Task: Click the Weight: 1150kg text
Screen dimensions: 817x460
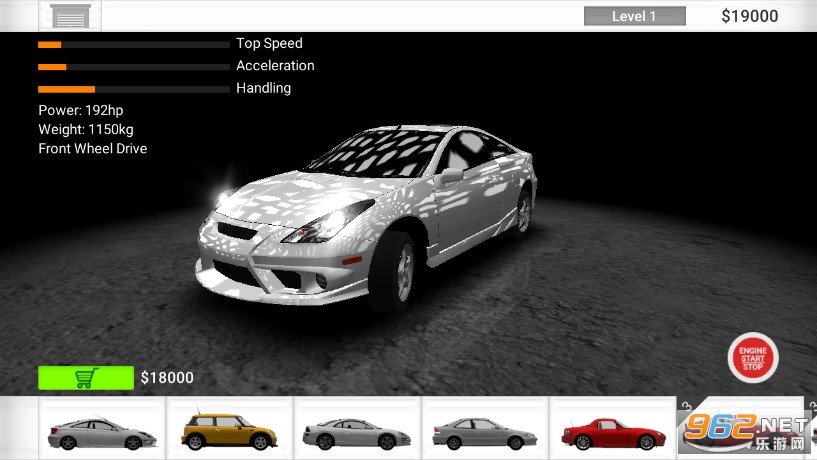Action: tap(86, 129)
